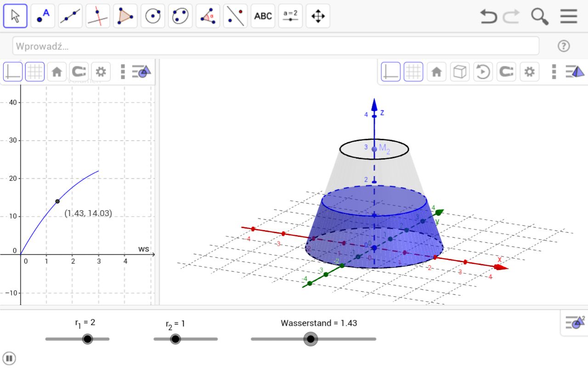
Task: Select the Polygon tool
Action: [125, 16]
